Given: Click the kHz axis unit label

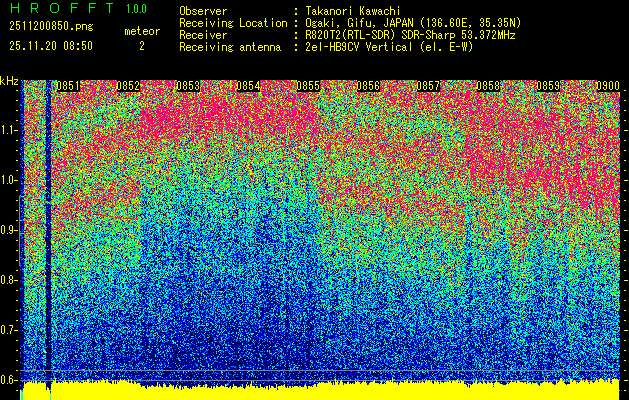Looking at the screenshot, I should [10, 81].
